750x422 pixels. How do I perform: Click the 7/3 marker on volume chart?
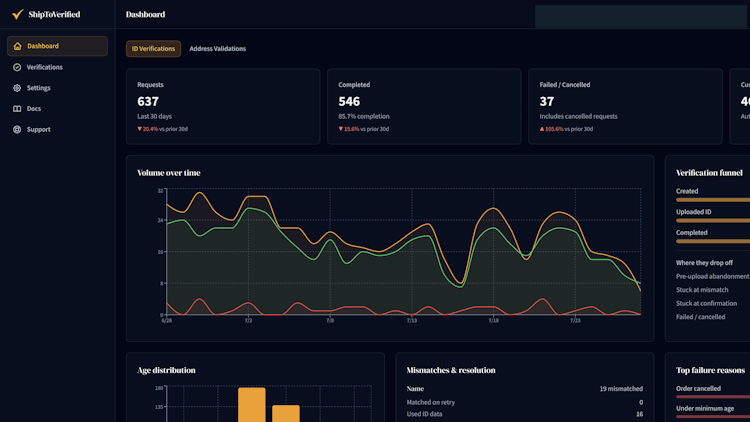click(248, 321)
